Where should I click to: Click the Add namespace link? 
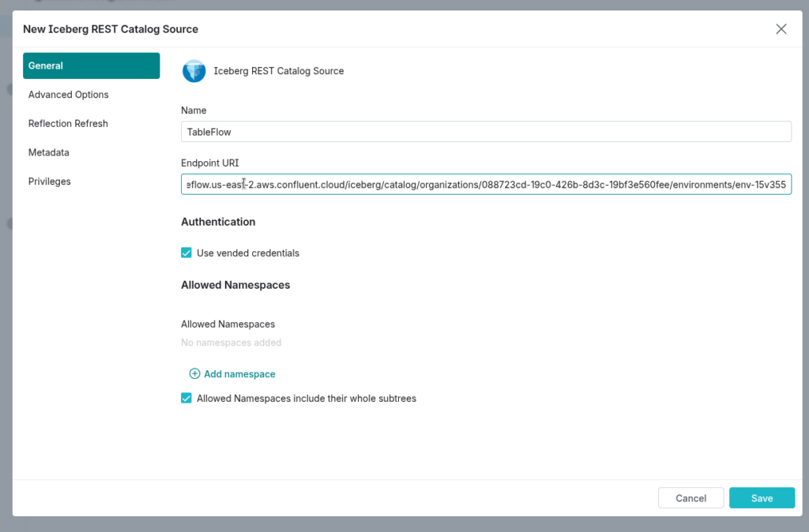click(239, 373)
